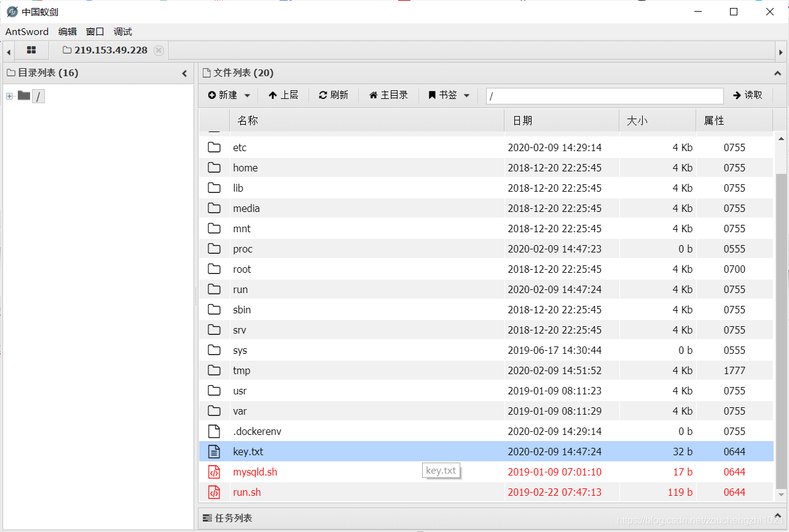Click the run folder icon
789x532 pixels.
click(x=214, y=289)
